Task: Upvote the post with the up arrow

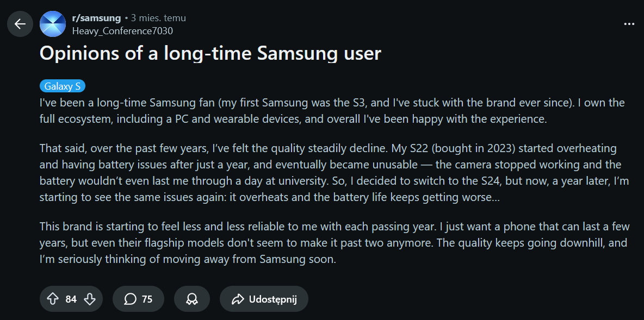Action: [53, 299]
